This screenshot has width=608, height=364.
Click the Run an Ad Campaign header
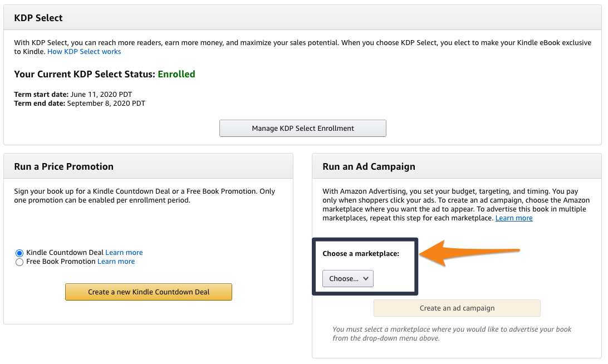[369, 166]
